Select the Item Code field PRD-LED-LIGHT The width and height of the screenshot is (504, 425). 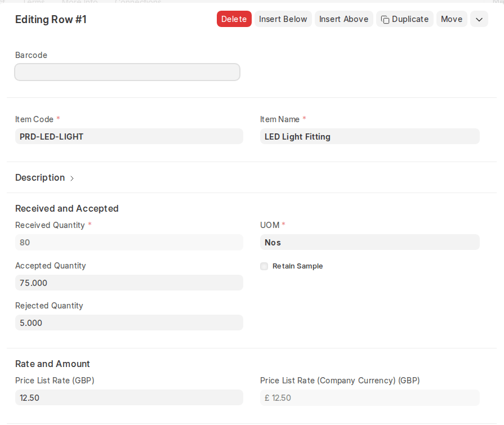tap(129, 137)
